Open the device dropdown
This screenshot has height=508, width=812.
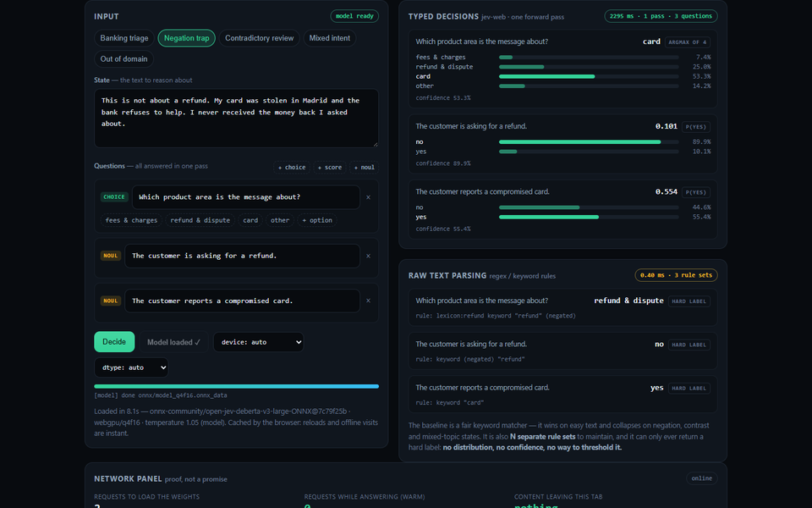[x=258, y=342]
